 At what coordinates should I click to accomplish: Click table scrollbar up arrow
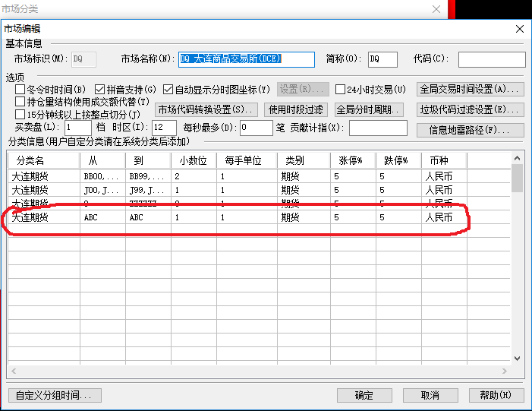coord(517,158)
